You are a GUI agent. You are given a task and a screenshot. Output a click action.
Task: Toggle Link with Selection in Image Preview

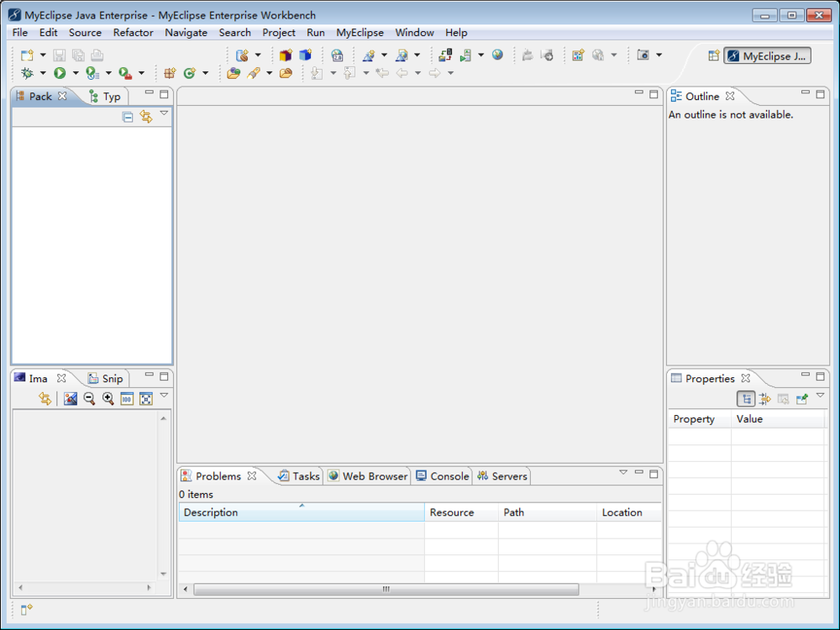45,398
